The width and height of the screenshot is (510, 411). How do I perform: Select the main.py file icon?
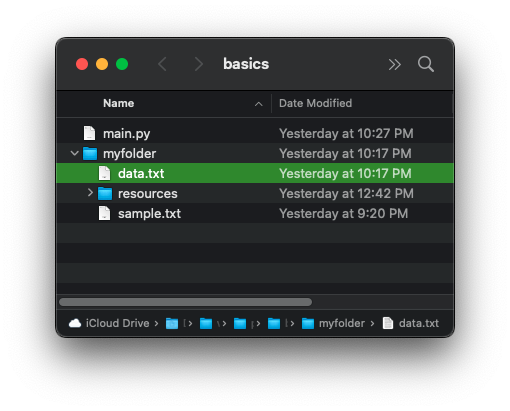click(x=89, y=133)
